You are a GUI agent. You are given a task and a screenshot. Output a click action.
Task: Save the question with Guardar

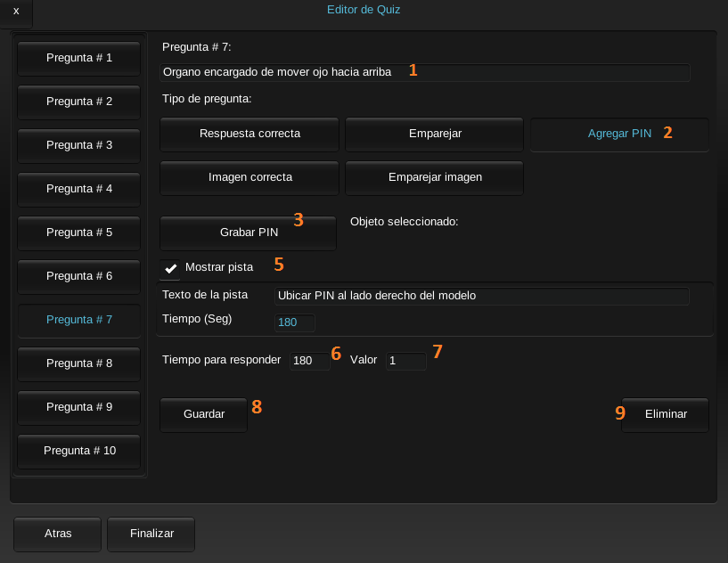203,414
